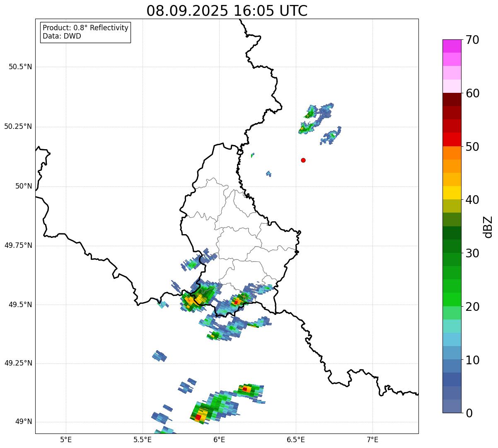Click the latitude label "49.75°N"
The height and width of the screenshot is (448, 498).
click(18, 245)
